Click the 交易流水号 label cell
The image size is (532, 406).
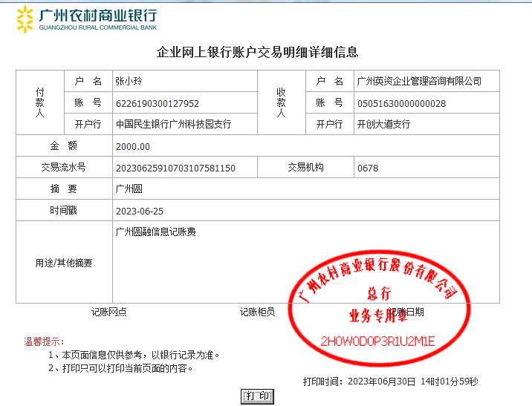tap(64, 167)
